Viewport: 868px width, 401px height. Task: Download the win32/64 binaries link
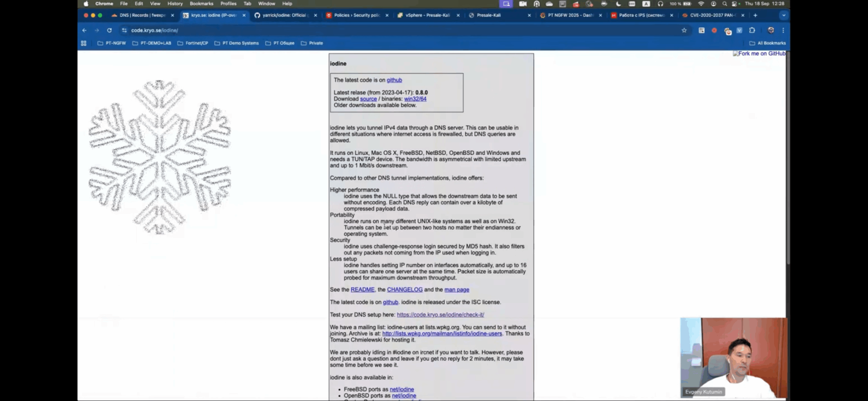point(415,99)
